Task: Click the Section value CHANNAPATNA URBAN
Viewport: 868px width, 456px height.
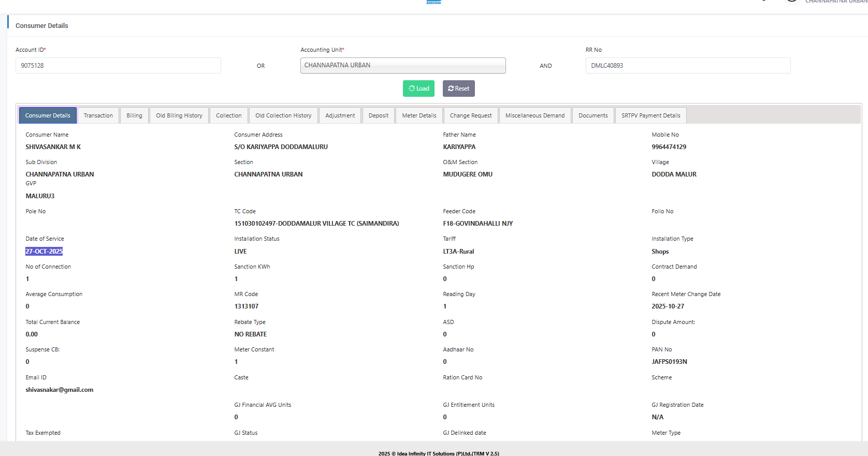Action: (x=269, y=174)
